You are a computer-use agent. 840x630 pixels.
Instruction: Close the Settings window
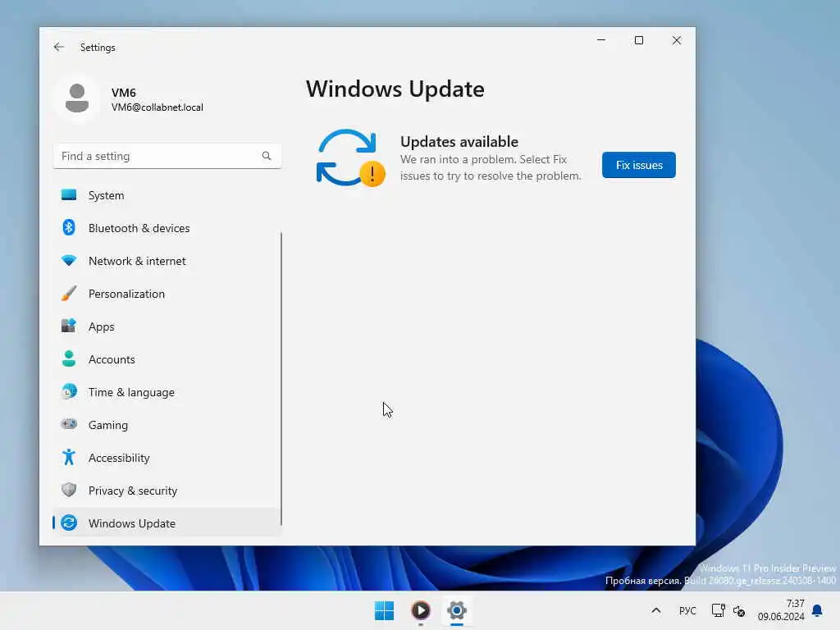pyautogui.click(x=677, y=40)
